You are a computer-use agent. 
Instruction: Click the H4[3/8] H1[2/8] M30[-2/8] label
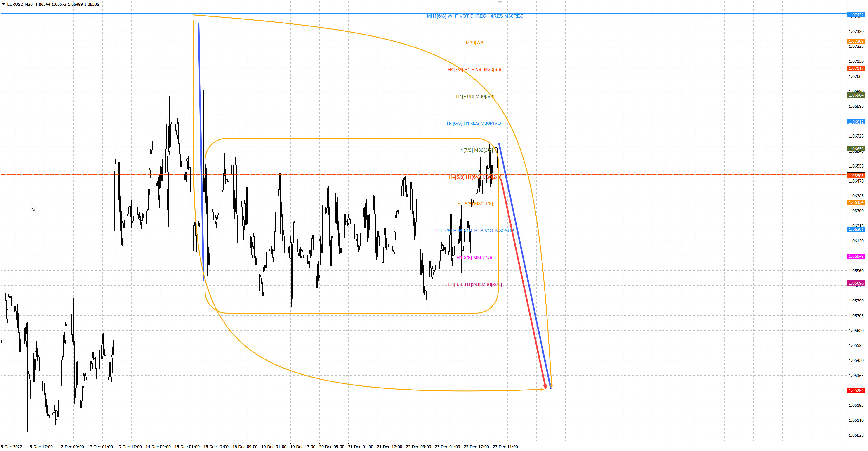tap(475, 284)
